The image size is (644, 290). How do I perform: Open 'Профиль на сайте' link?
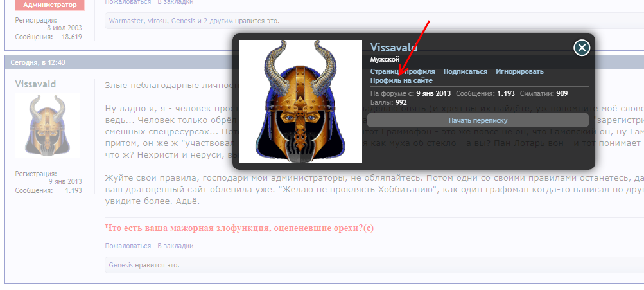click(401, 80)
